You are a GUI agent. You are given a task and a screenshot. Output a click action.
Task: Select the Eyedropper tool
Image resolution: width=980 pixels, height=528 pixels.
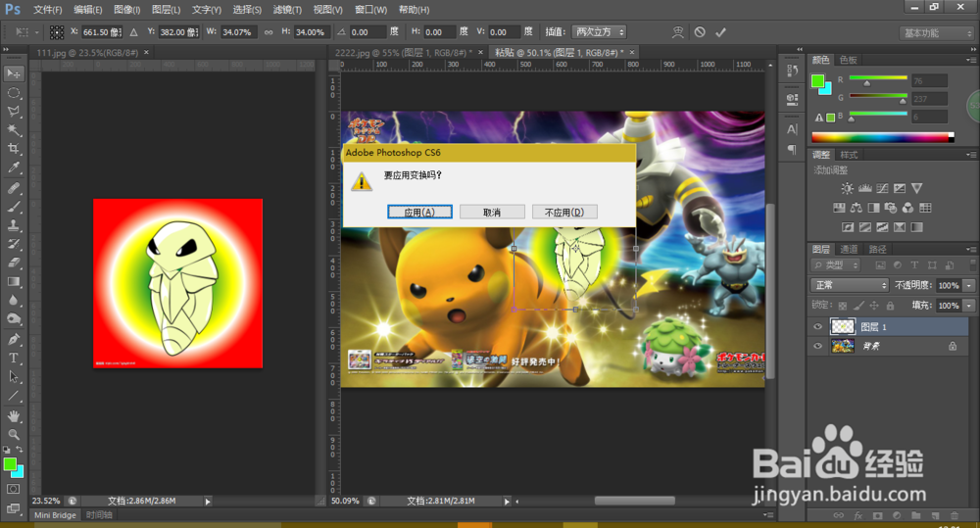pyautogui.click(x=13, y=168)
